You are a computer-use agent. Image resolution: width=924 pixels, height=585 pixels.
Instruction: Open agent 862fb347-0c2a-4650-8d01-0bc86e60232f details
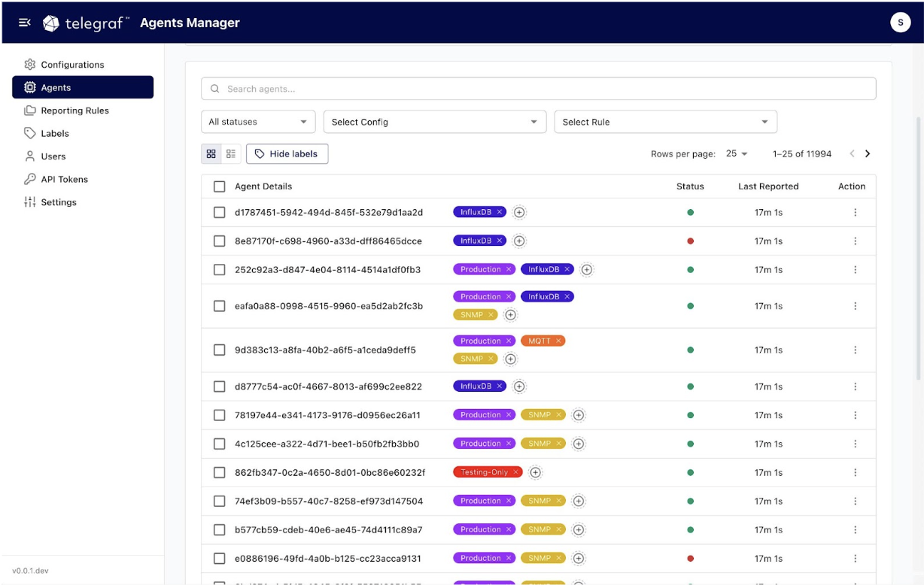click(x=330, y=473)
